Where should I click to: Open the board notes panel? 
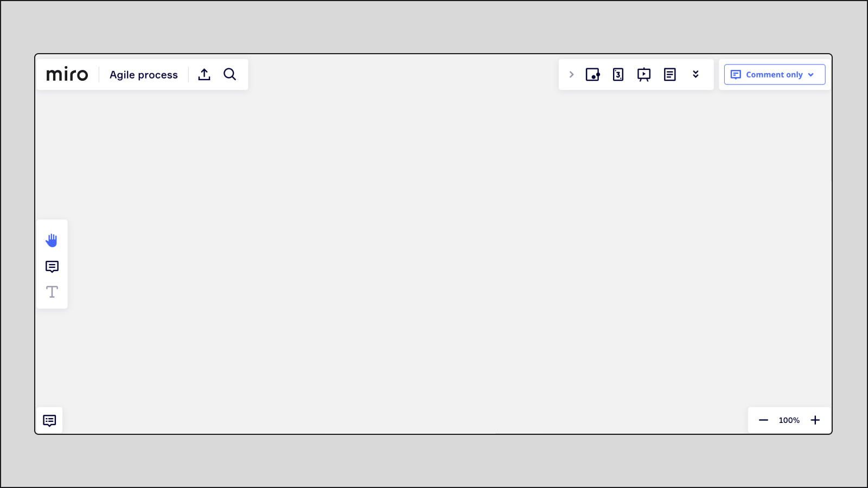click(670, 74)
